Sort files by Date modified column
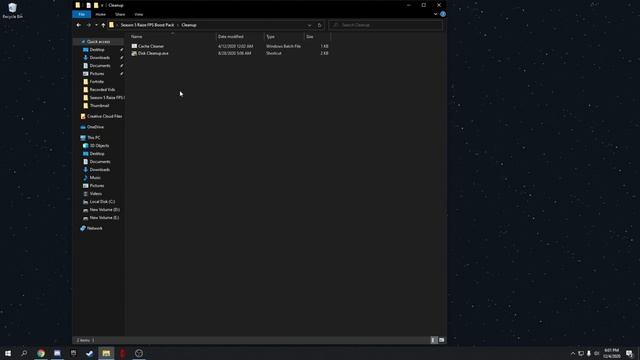 coord(240,37)
